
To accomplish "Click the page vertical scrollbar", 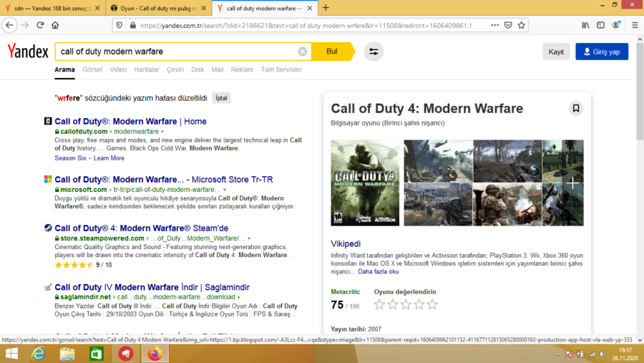I will (640, 90).
